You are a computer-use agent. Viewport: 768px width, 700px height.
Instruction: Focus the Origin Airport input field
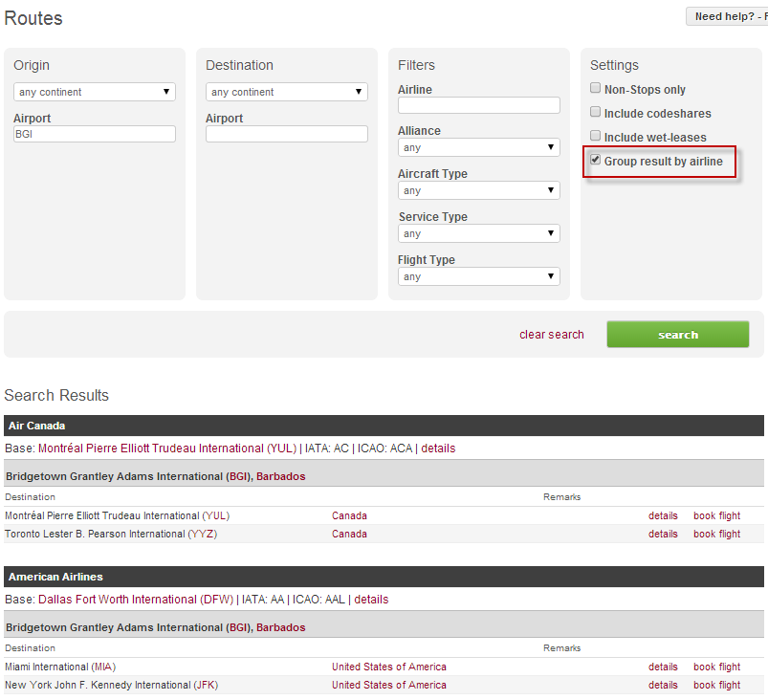pyautogui.click(x=95, y=135)
